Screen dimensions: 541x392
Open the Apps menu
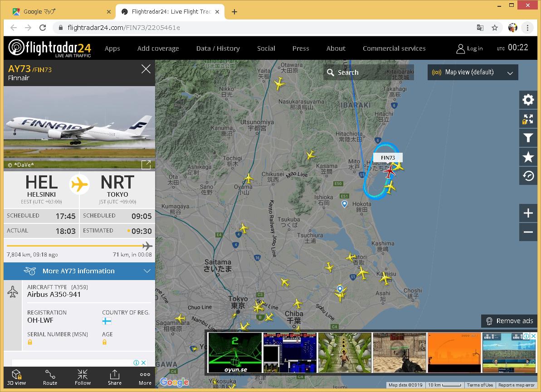pyautogui.click(x=112, y=48)
